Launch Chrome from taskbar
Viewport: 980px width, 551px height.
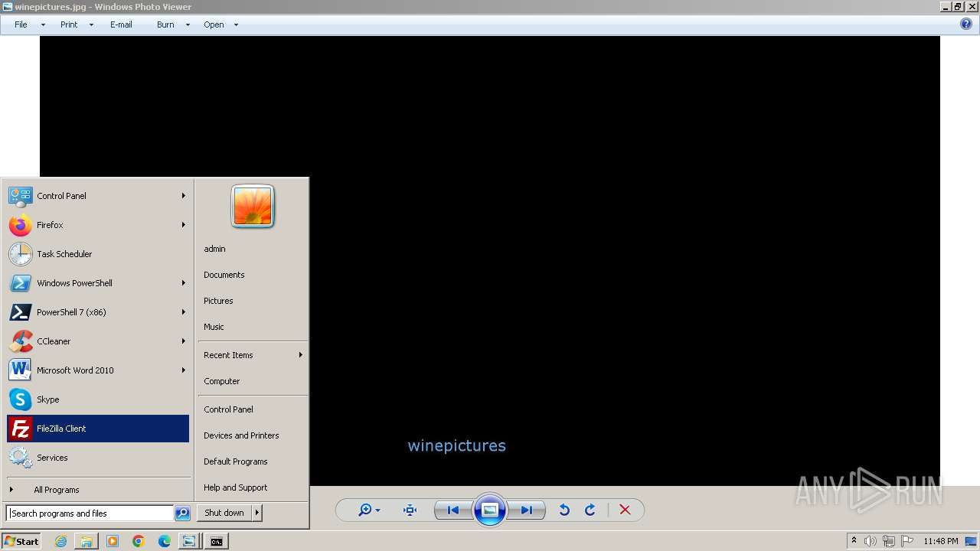[139, 541]
